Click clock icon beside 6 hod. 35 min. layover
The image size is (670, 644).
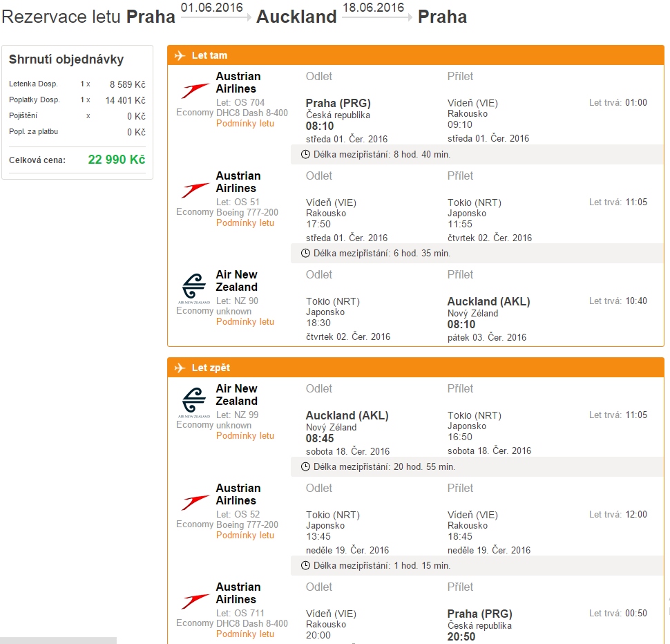point(305,253)
